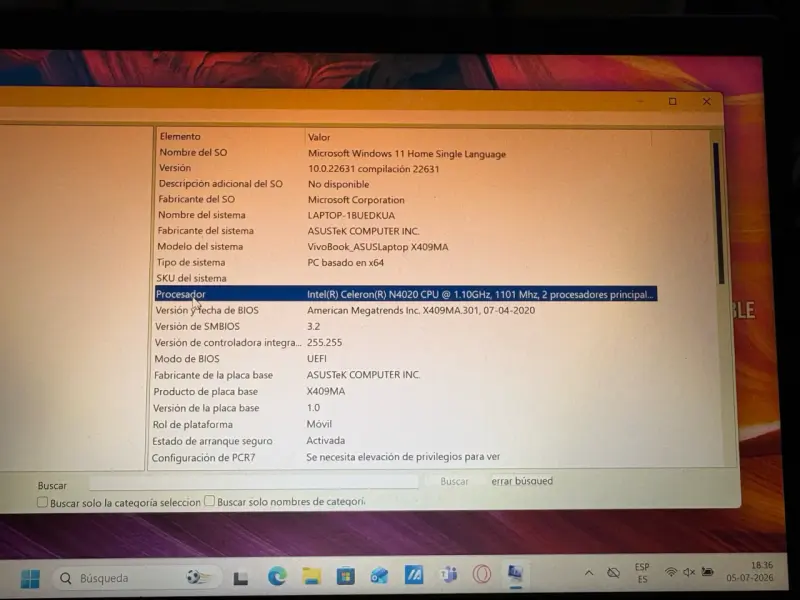The width and height of the screenshot is (800, 600).
Task: Select the Modelo del sistema row
Action: click(406, 246)
